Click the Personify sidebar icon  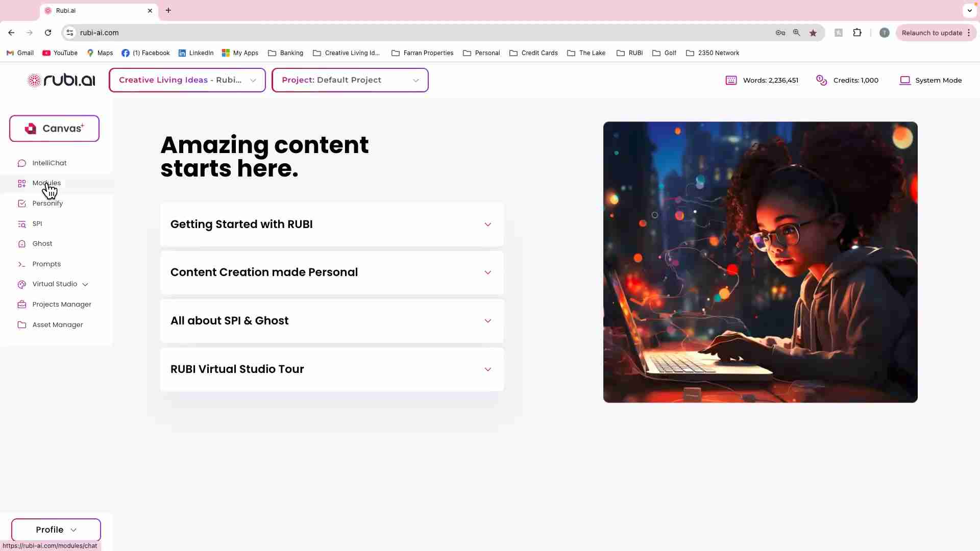point(21,204)
